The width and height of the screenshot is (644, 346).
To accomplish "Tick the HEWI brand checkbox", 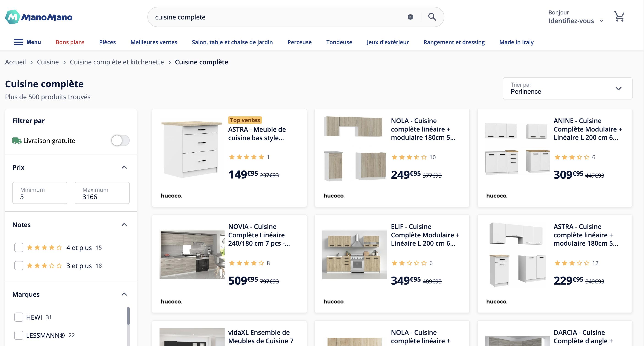I will pyautogui.click(x=19, y=317).
